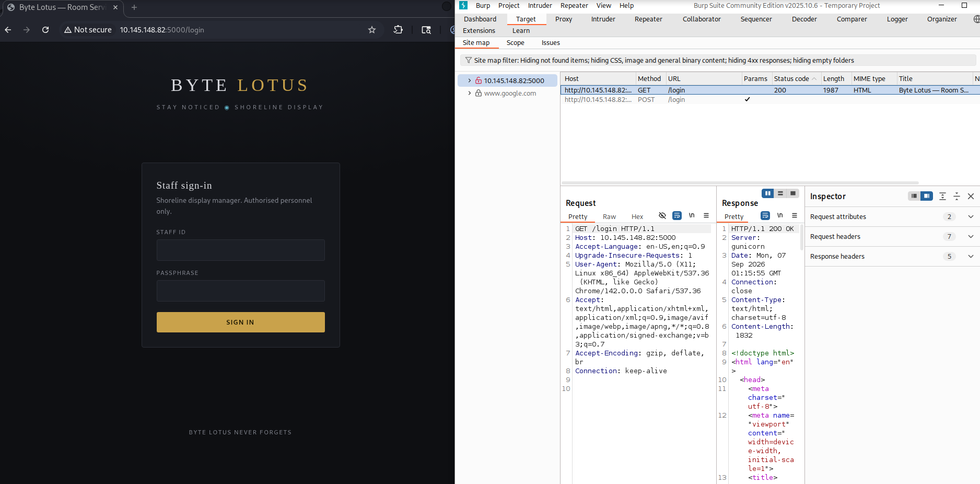Close the Byte Lotus browser tab
The height and width of the screenshot is (484, 980).
pos(115,7)
